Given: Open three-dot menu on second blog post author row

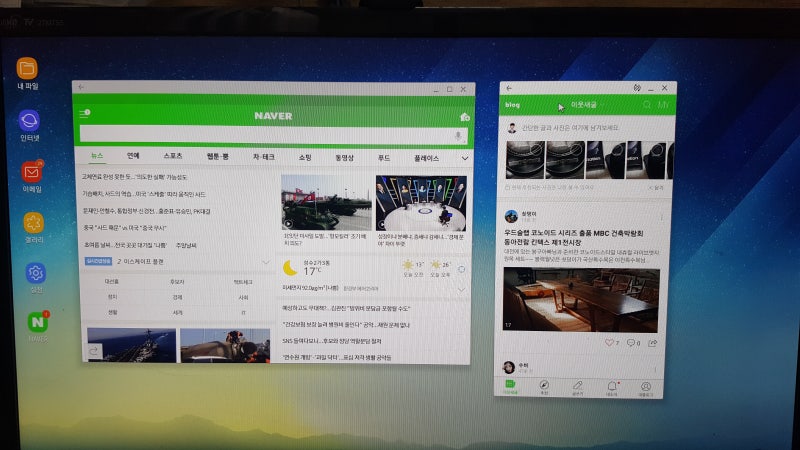Looking at the screenshot, I should click(x=655, y=369).
